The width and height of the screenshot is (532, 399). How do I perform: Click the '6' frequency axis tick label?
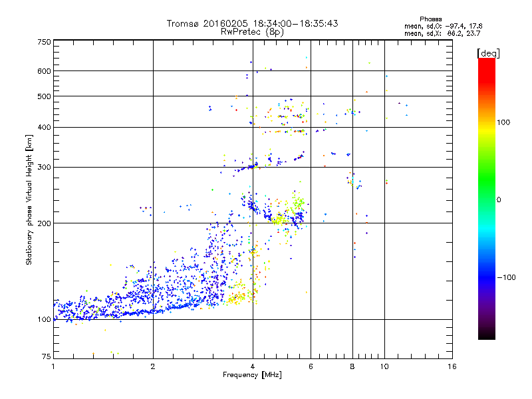click(x=311, y=366)
